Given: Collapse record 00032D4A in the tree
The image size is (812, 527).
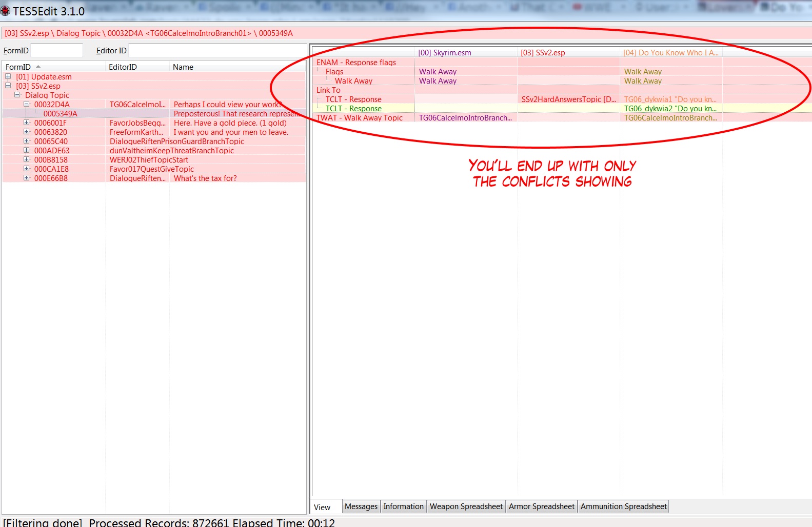Looking at the screenshot, I should (27, 104).
